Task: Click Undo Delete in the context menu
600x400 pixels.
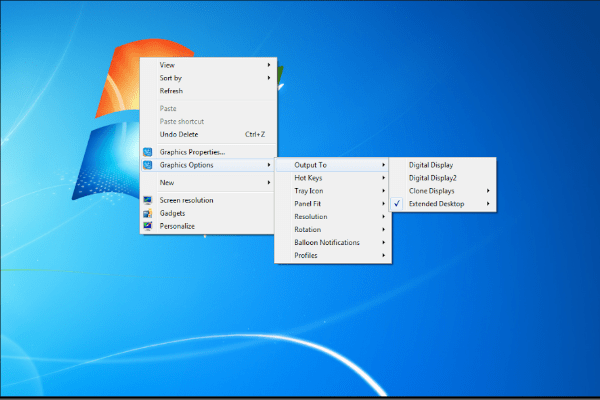Action: point(180,134)
